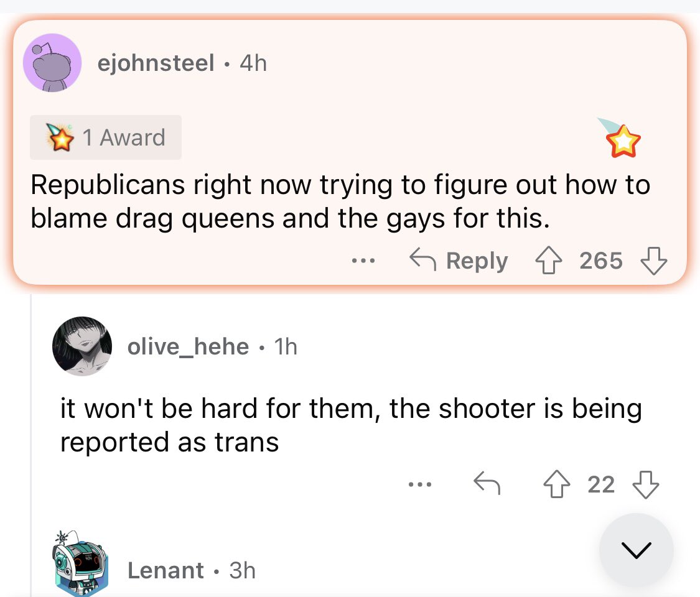Open ejohnsteel username link

point(156,63)
